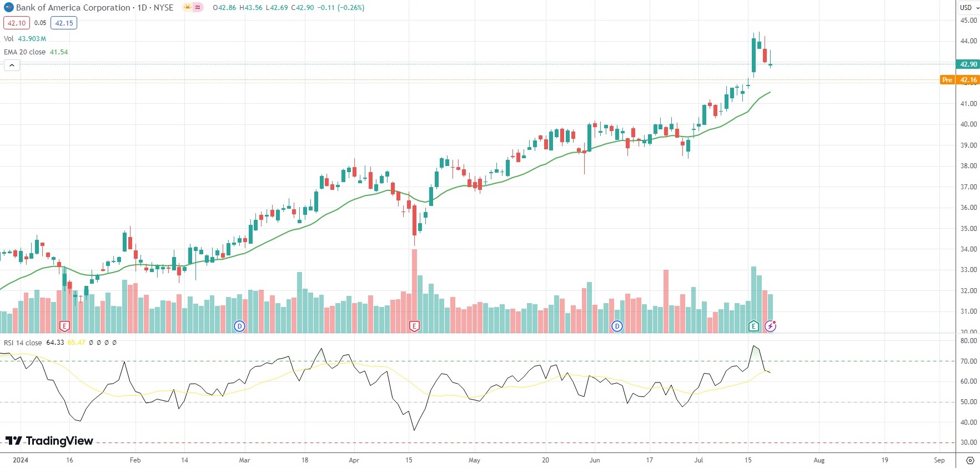980x468 pixels.
Task: Click the 44.00 price scale label
Action: (x=969, y=41)
